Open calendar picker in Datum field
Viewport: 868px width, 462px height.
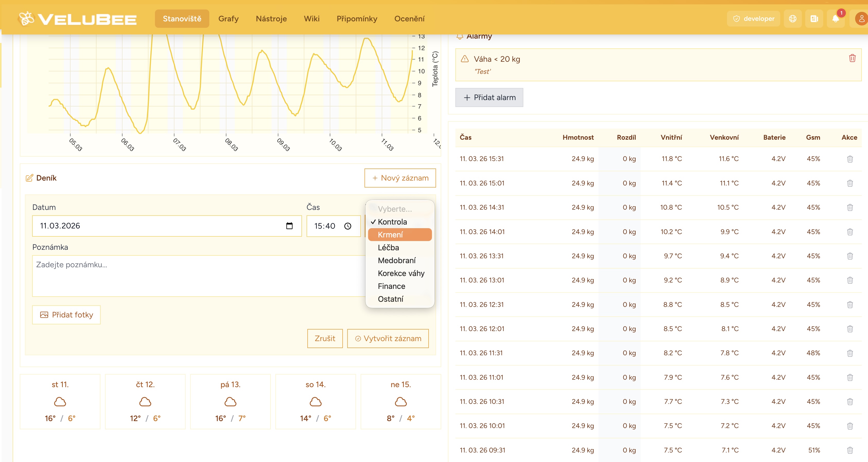tap(289, 226)
